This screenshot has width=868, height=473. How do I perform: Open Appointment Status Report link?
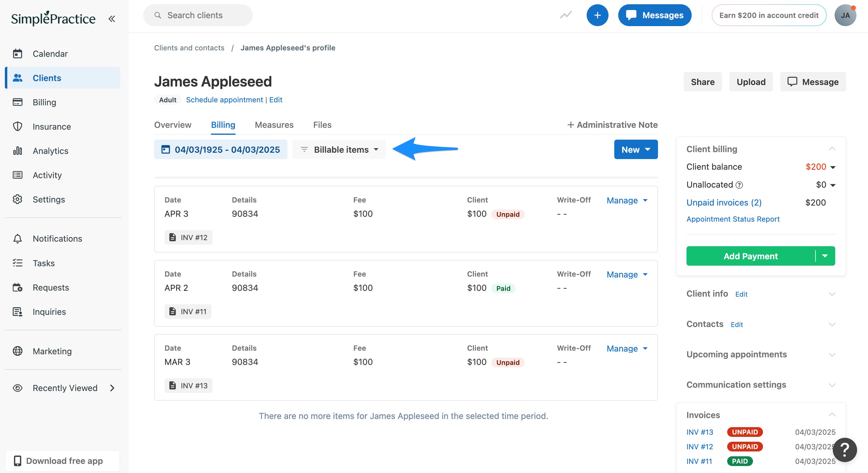click(x=733, y=219)
